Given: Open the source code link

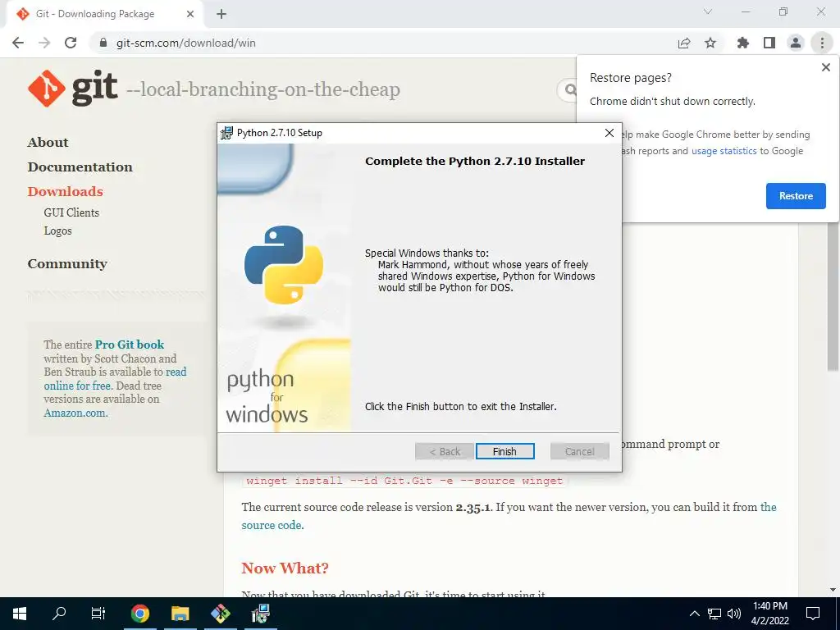Looking at the screenshot, I should 272,526.
